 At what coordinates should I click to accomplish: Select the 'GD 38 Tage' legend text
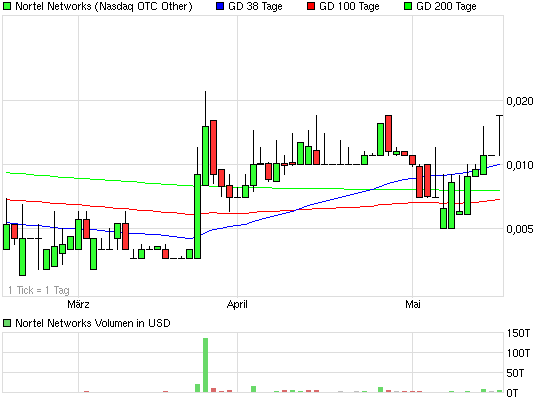255,6
